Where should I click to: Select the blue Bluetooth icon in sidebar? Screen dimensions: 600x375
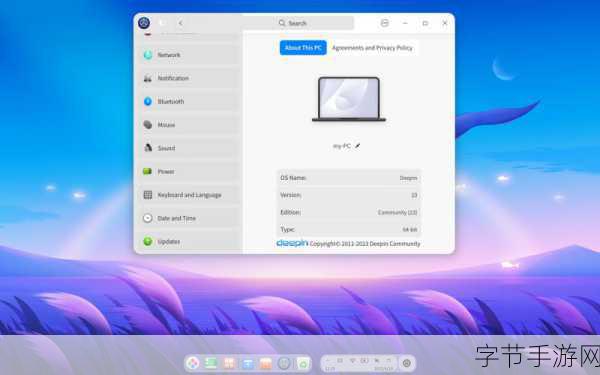(x=148, y=101)
